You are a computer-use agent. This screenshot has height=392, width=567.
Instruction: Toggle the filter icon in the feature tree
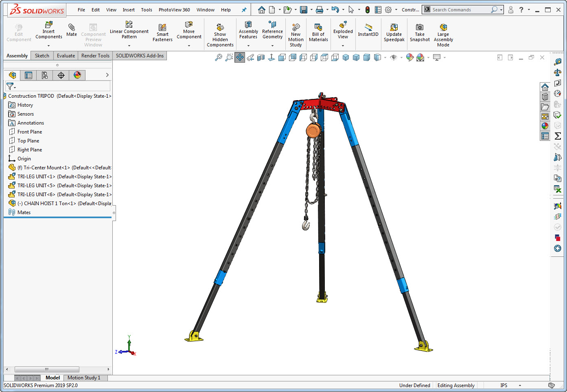pyautogui.click(x=11, y=86)
